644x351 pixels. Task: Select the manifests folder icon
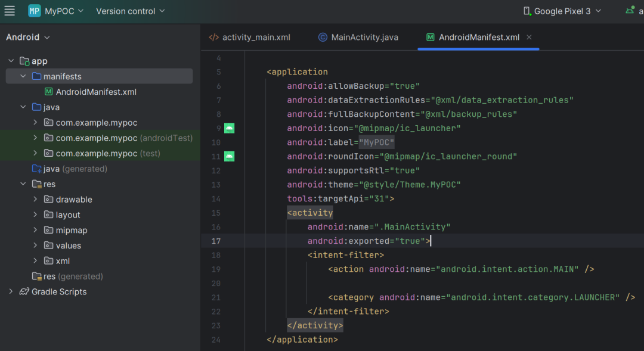[x=36, y=76]
